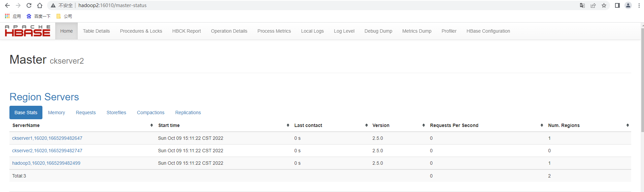The image size is (644, 192).
Task: Open Metrics Dump page
Action: click(x=417, y=31)
